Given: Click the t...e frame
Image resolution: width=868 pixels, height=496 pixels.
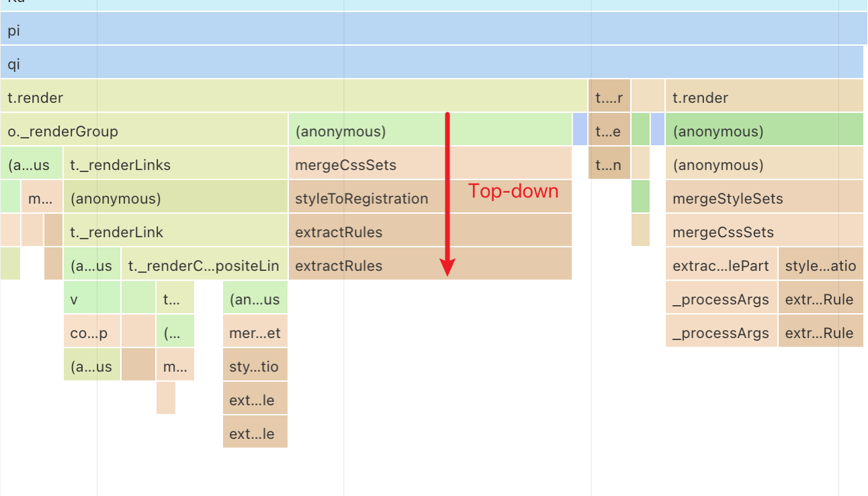Looking at the screenshot, I should [x=609, y=129].
